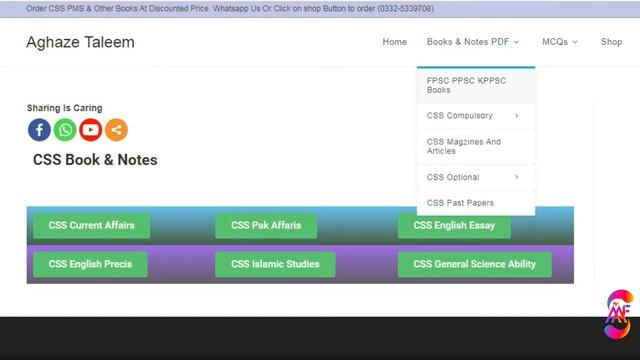Expand the CSS Optional submenu
This screenshot has width=640, height=360.
click(476, 177)
